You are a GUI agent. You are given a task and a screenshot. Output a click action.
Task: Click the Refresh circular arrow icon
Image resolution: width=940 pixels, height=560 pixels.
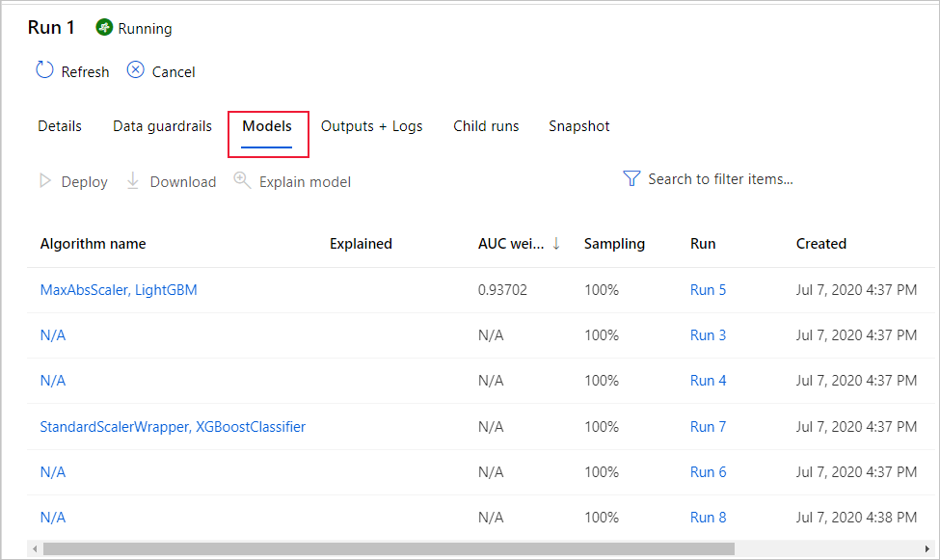point(44,70)
